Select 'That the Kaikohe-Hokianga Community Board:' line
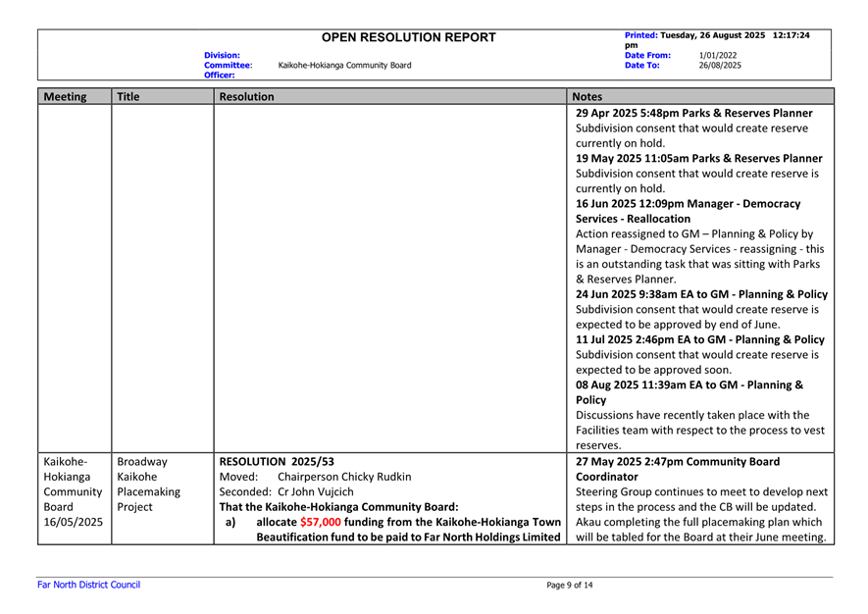The image size is (868, 614). pos(338,507)
